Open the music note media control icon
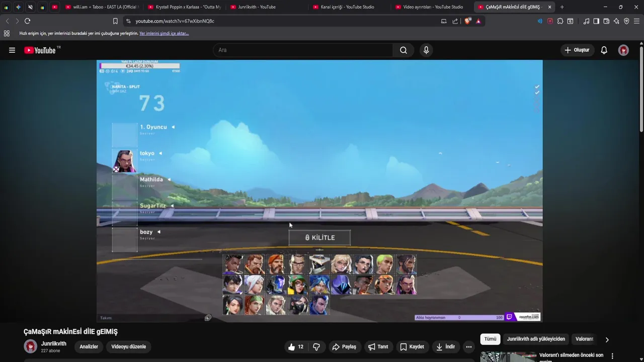This screenshot has height=362, width=644. (586, 21)
